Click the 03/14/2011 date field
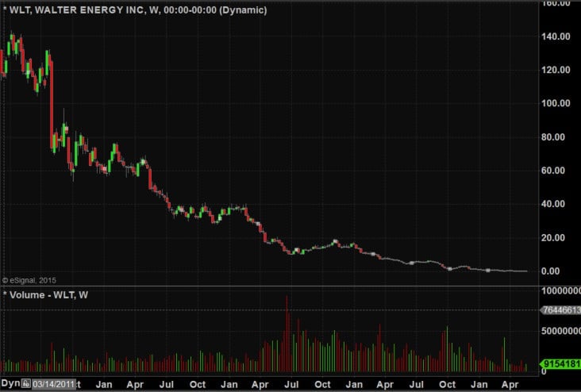581x392 pixels. (x=54, y=384)
